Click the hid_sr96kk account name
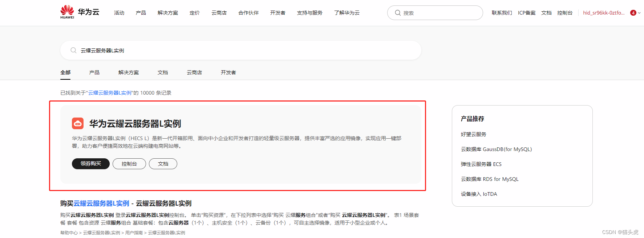Screen dimensions: 644x238 604,13
